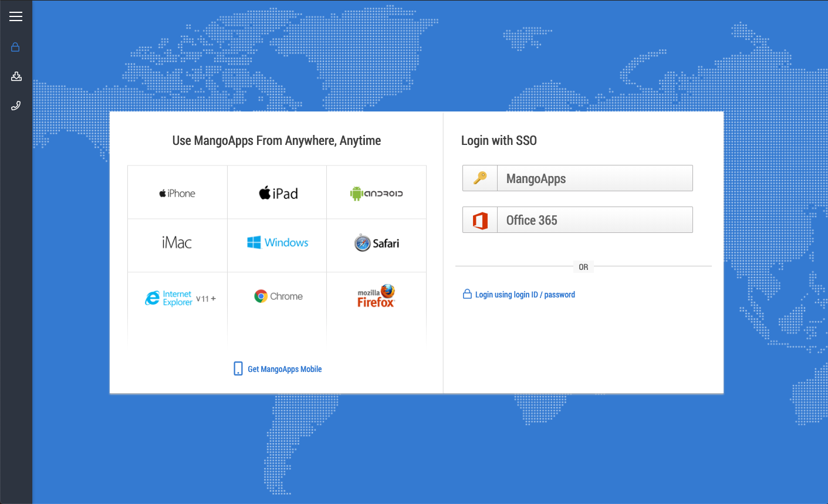Log in with MangoApps SSO button
828x504 pixels.
(577, 178)
